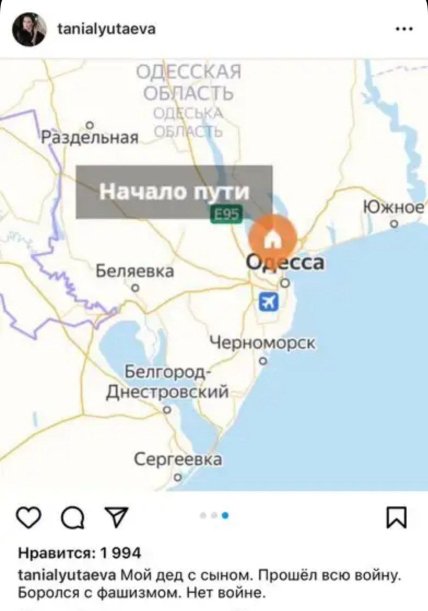Click the blue airport icon on map
This screenshot has height=611, width=428.
click(x=269, y=301)
